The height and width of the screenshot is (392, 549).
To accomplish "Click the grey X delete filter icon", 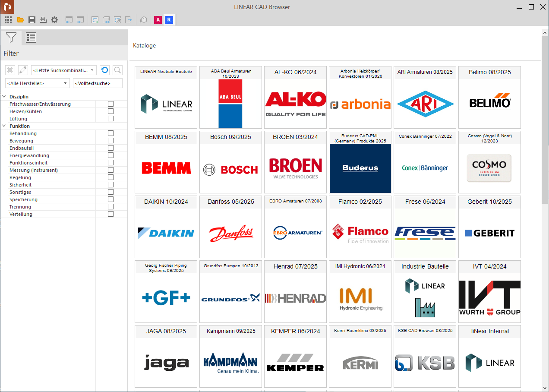I will (10, 70).
